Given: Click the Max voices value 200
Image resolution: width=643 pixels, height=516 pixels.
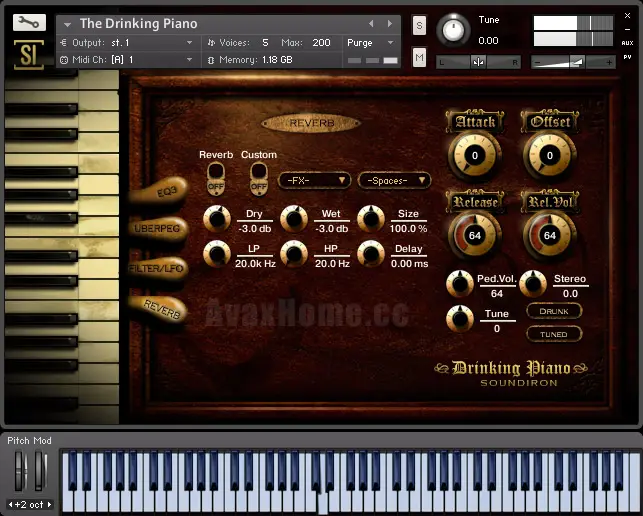Looking at the screenshot, I should (x=321, y=43).
